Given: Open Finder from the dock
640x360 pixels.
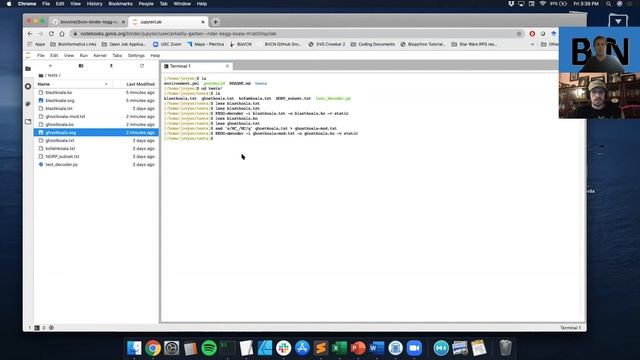Looking at the screenshot, I should [x=134, y=348].
